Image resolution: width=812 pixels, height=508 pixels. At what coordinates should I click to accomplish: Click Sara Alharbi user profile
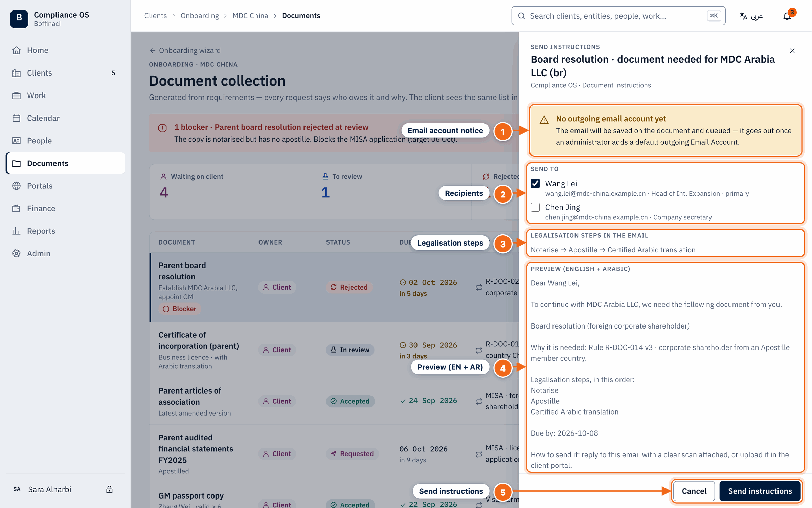(49, 489)
